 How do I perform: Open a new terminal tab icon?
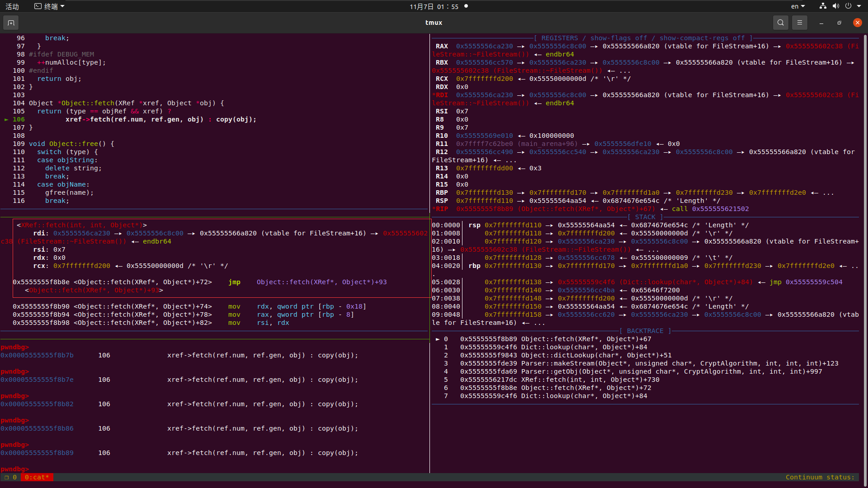click(x=11, y=23)
